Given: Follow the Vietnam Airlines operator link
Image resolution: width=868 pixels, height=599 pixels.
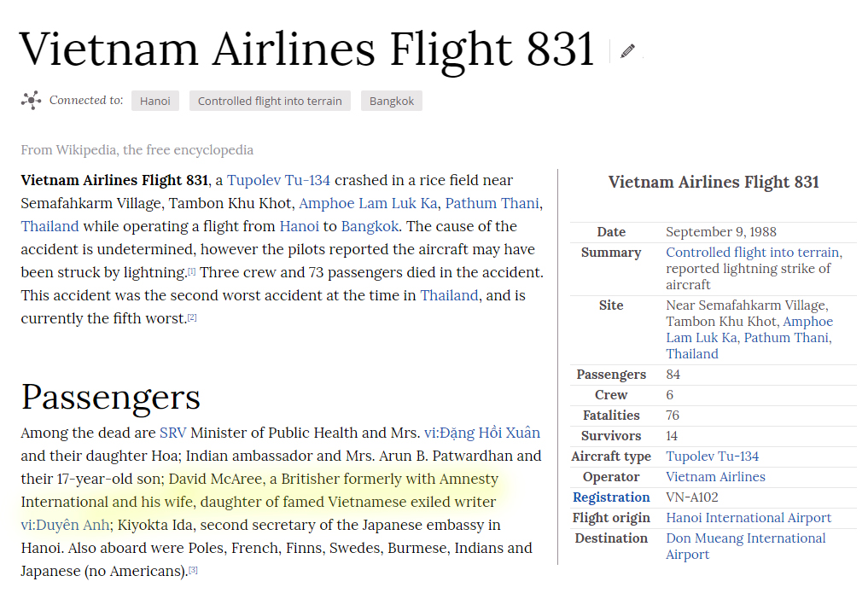Looking at the screenshot, I should (x=715, y=477).
